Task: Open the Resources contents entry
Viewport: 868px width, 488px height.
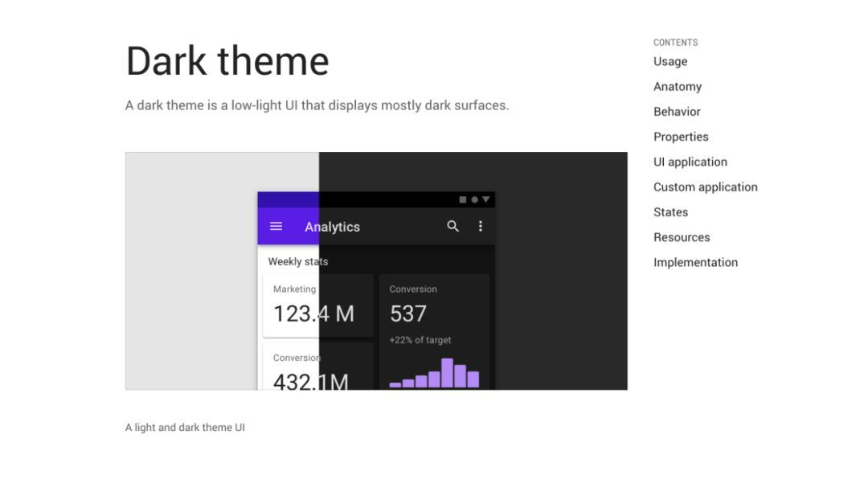Action: [682, 237]
